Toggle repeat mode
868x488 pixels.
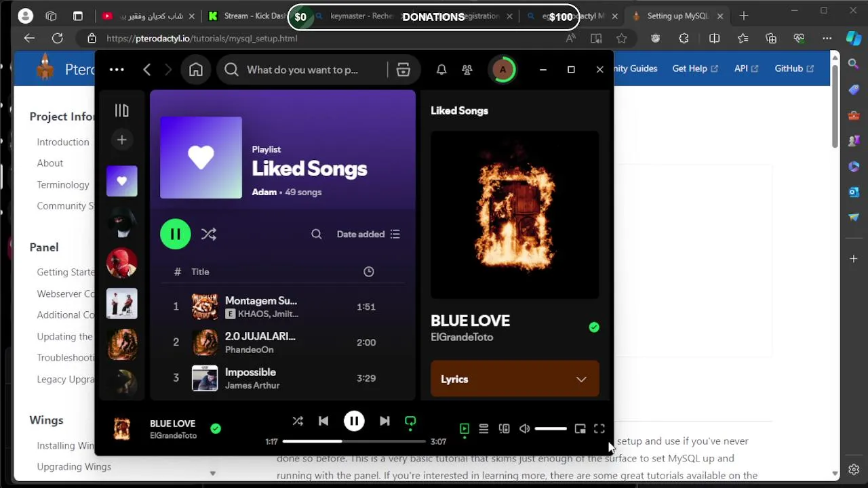click(x=410, y=421)
